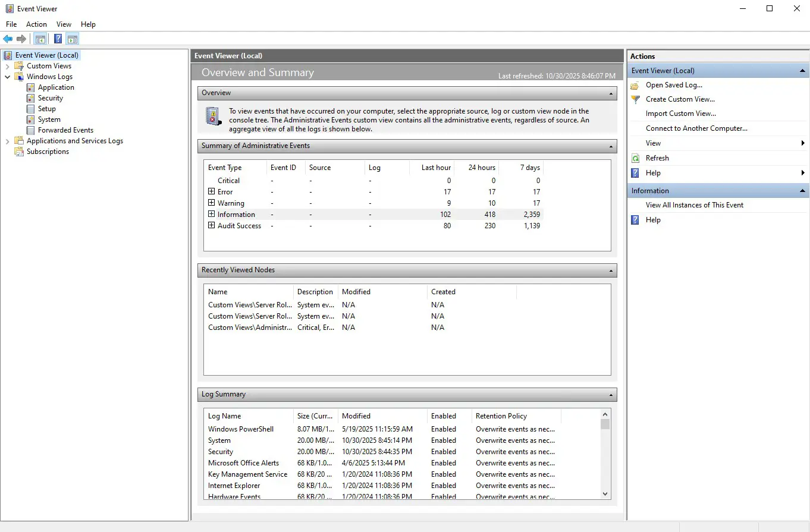Click Refresh in the Actions pane
The image size is (810, 532).
point(657,158)
